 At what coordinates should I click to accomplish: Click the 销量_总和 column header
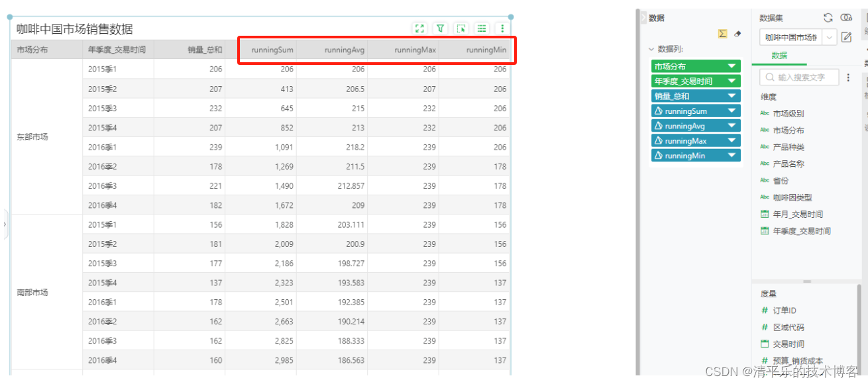point(190,50)
